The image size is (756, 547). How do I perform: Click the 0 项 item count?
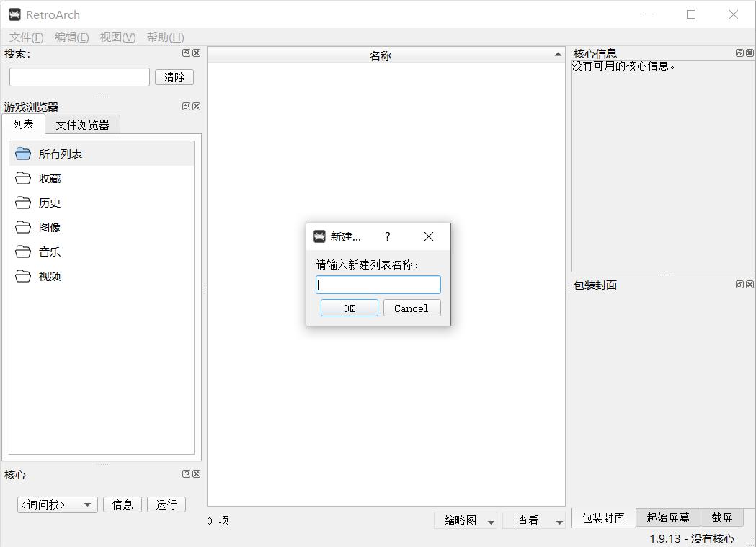pos(218,520)
